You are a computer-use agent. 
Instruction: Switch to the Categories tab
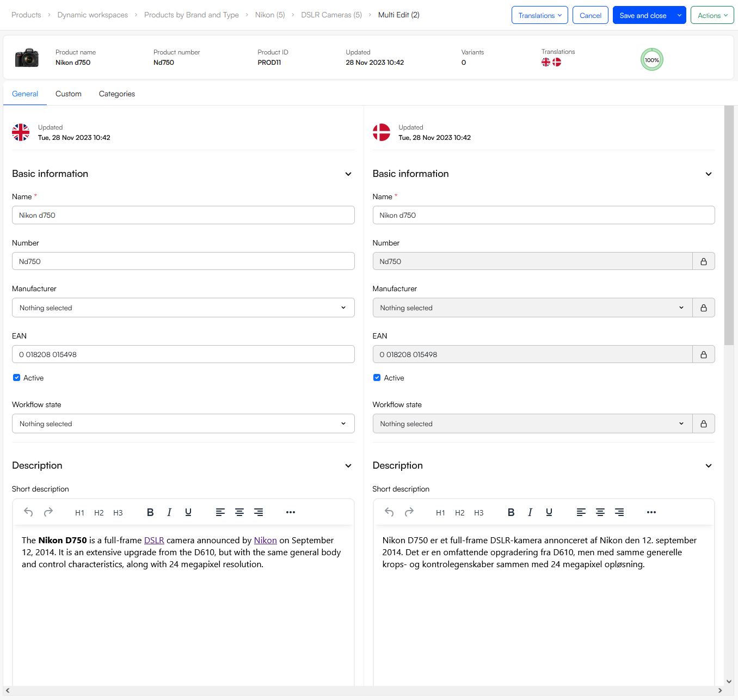tap(117, 94)
